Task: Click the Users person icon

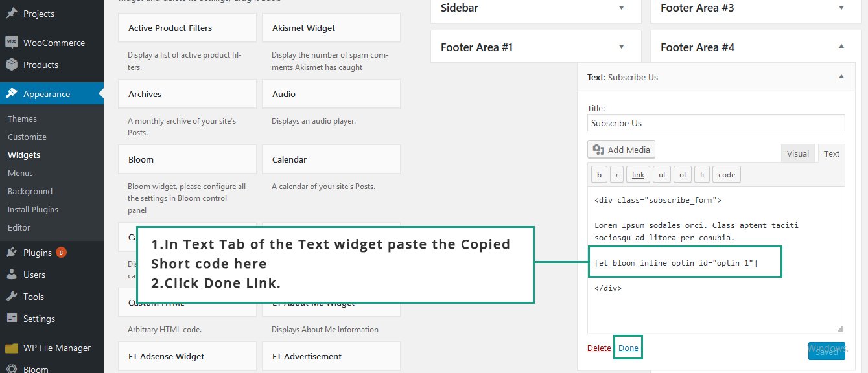Action: pos(12,275)
